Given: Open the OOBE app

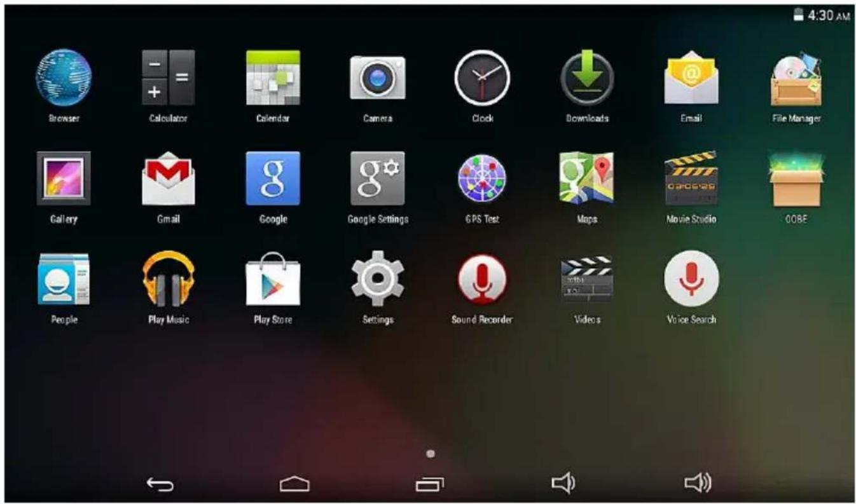Looking at the screenshot, I should (796, 178).
